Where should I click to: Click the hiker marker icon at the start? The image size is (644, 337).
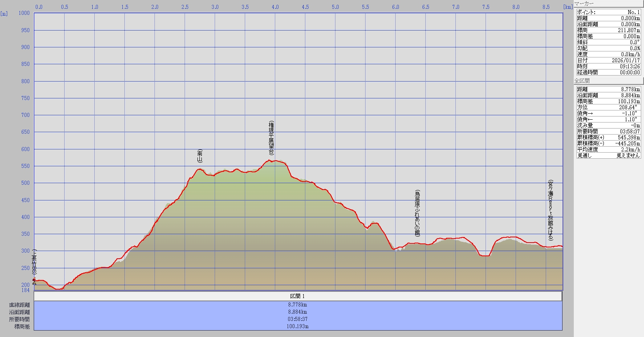tap(34, 281)
